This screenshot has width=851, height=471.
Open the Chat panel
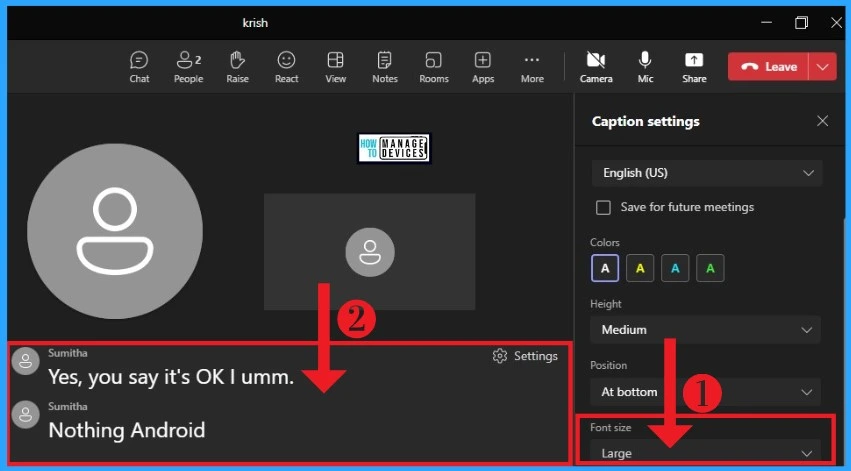click(139, 67)
